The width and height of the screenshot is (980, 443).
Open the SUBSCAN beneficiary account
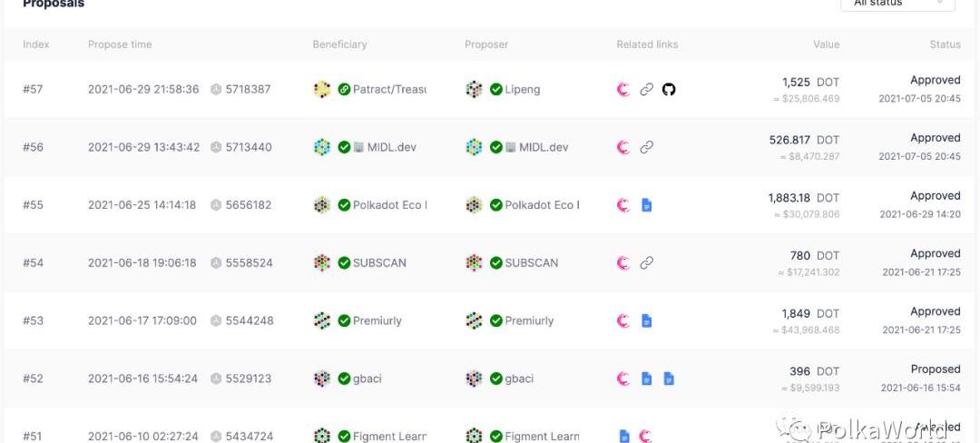pyautogui.click(x=379, y=263)
